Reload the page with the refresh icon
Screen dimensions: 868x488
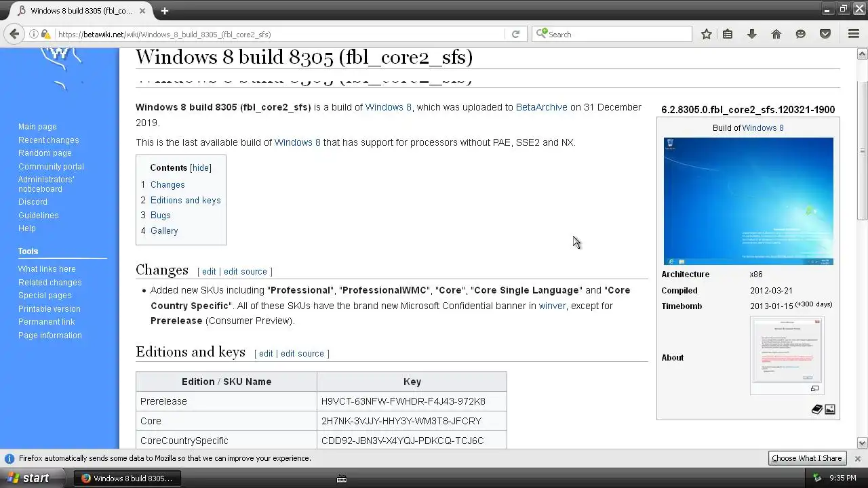pyautogui.click(x=515, y=34)
